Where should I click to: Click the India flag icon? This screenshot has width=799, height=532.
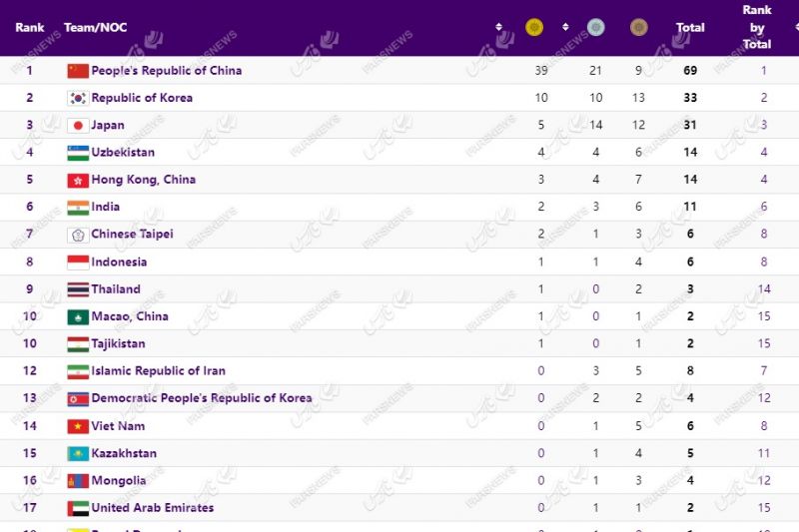point(78,208)
